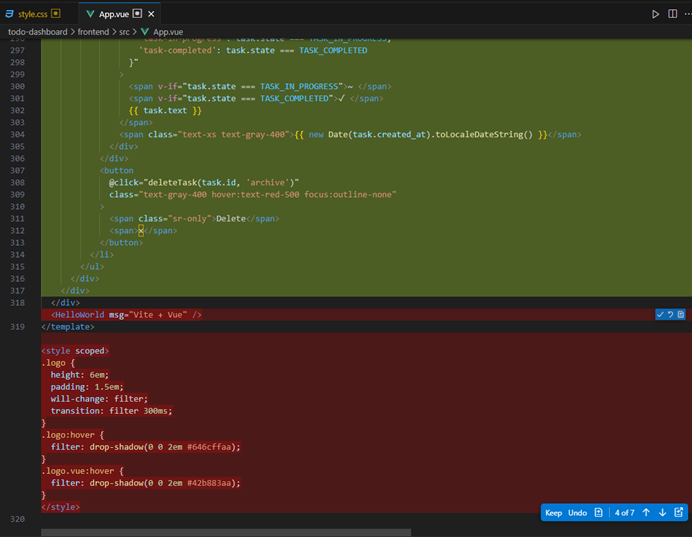The height and width of the screenshot is (537, 692).
Task: Click the open-in-editor icon on the blue toolbar
Action: 679,513
